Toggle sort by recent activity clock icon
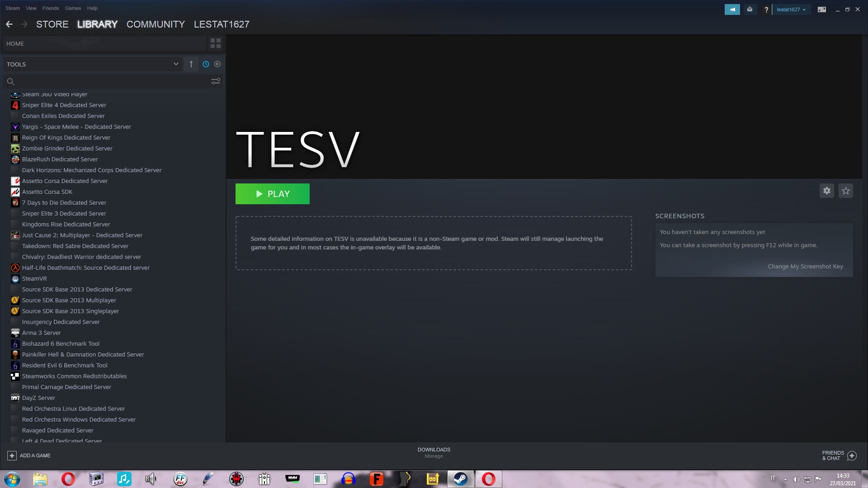The height and width of the screenshot is (488, 868). coord(206,64)
